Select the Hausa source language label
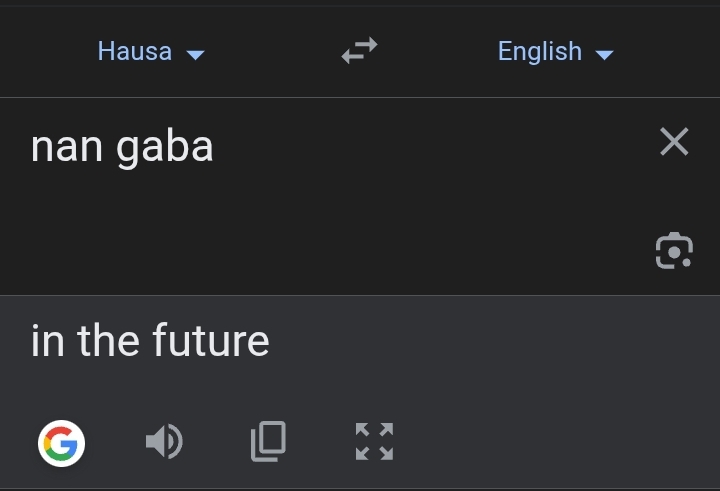 click(x=134, y=51)
